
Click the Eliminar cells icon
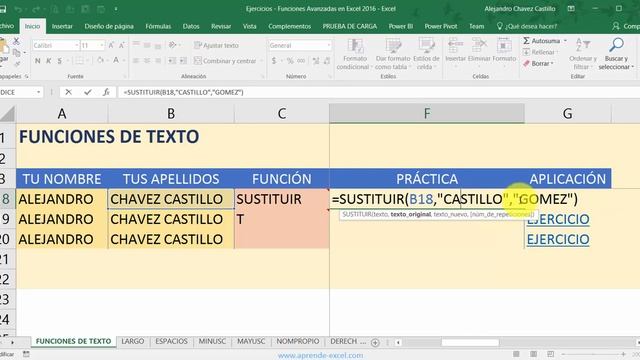479,50
